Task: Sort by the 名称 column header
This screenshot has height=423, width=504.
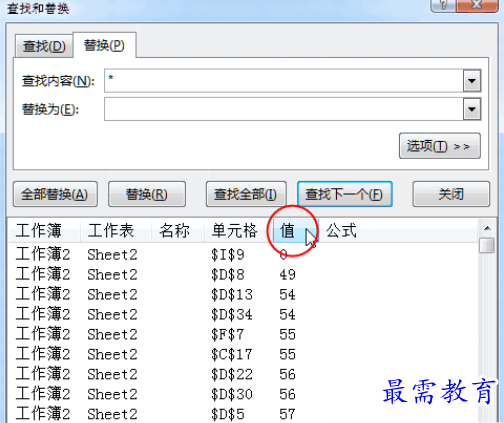Action: pos(178,230)
